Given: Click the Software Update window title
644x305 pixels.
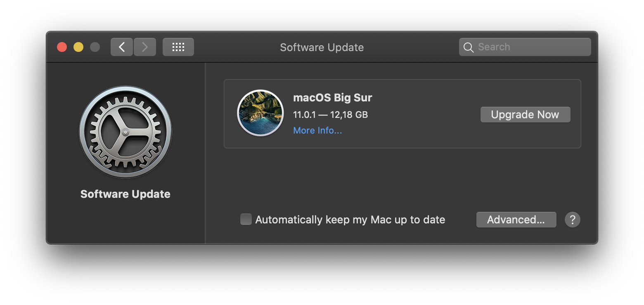Looking at the screenshot, I should click(322, 47).
